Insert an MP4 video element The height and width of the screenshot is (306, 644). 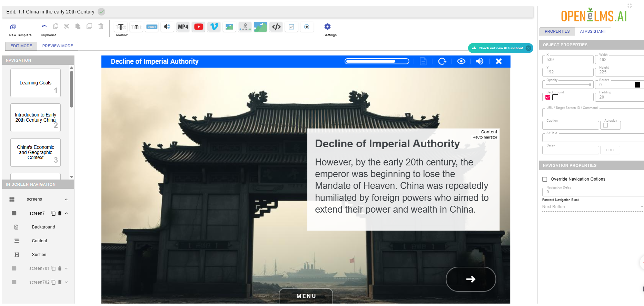coord(183,27)
